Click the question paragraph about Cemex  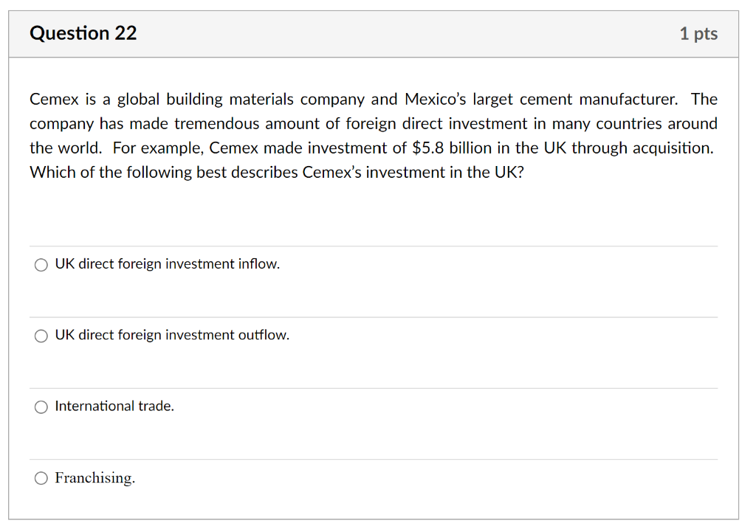[x=373, y=135]
